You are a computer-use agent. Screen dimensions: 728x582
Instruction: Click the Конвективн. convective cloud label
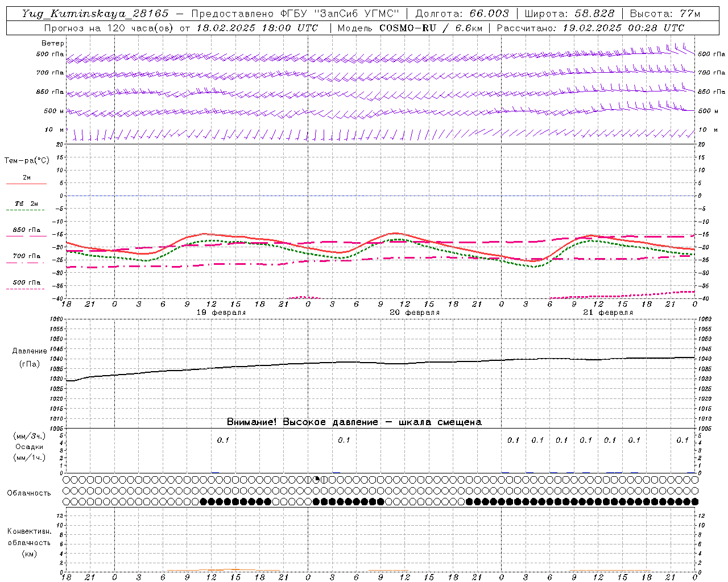click(30, 531)
